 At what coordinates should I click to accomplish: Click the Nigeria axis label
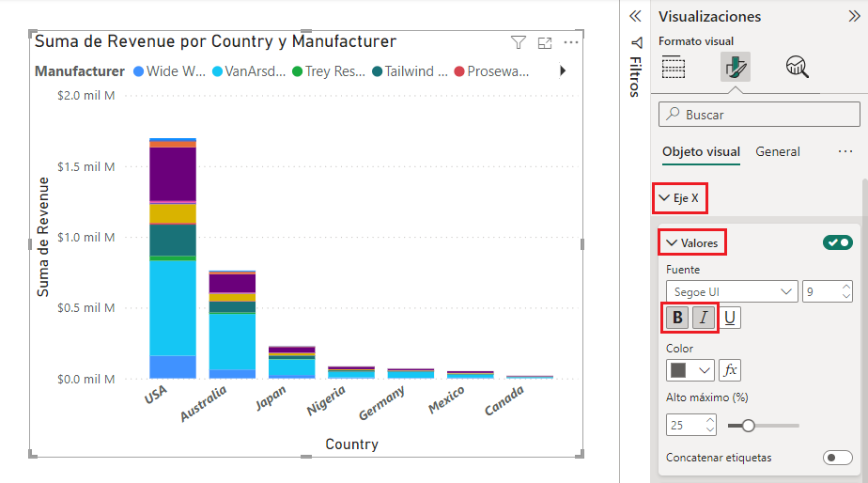pos(326,400)
